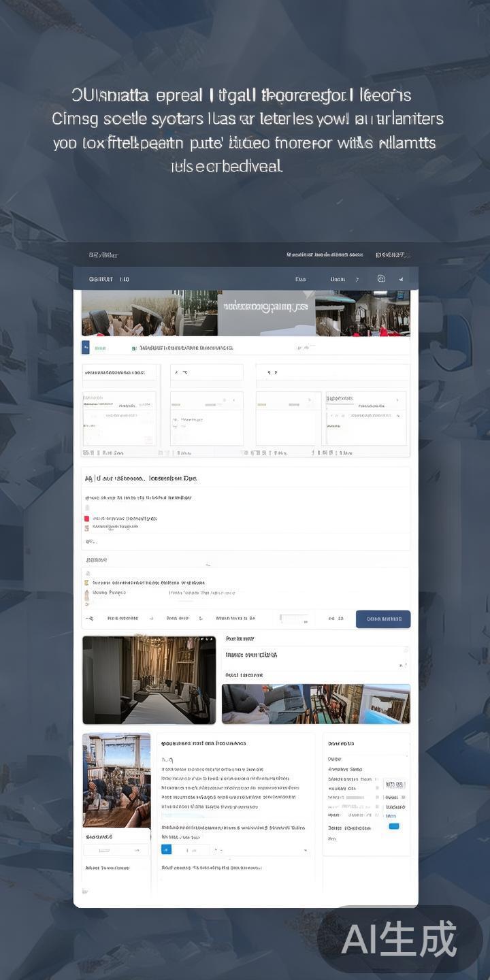Click the wide banner image overlay text
This screenshot has height=980, width=490.
click(266, 307)
